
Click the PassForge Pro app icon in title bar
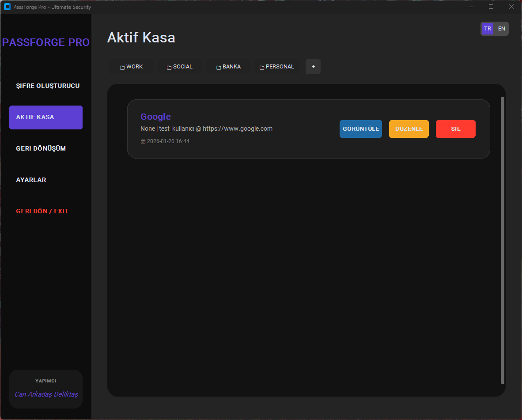7,7
